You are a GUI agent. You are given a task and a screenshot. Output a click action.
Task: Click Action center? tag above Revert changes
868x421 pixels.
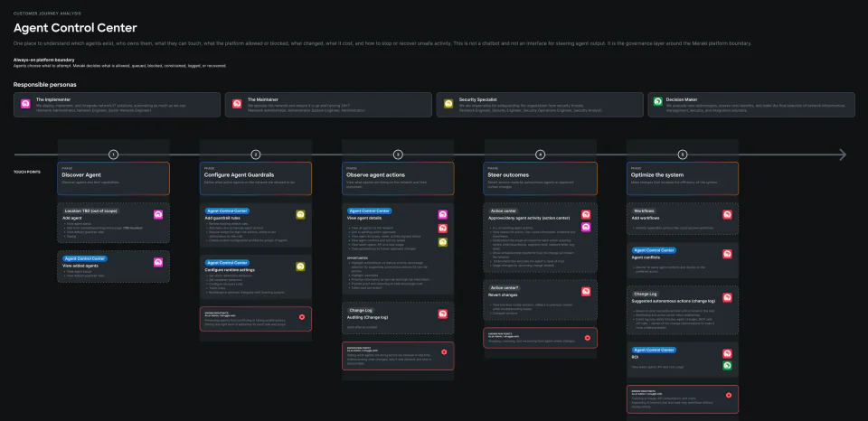[505, 287]
